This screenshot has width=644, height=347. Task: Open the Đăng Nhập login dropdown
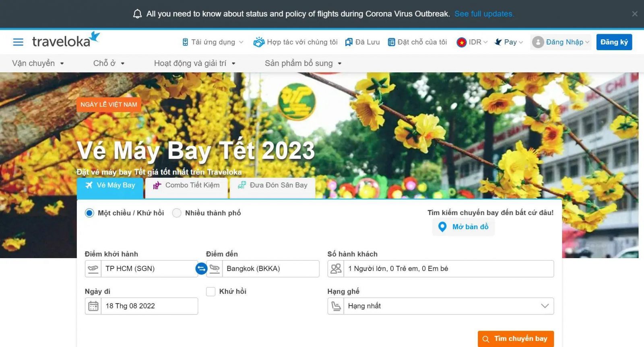pos(561,42)
